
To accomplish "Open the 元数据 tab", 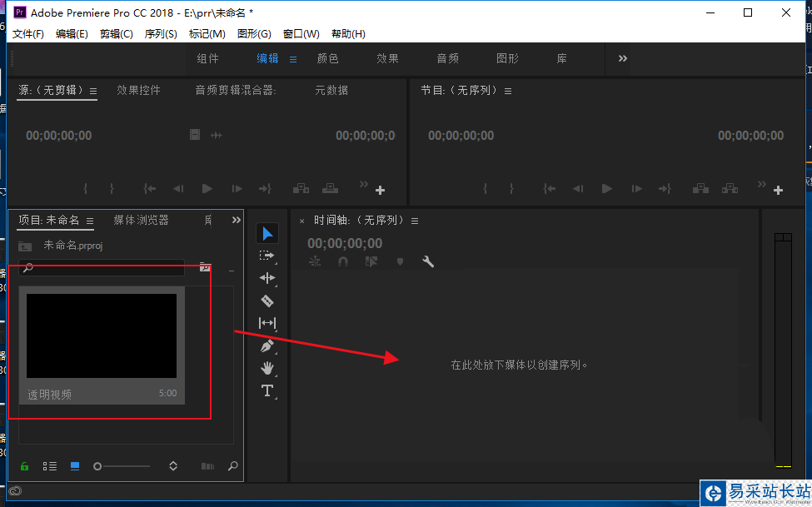I will pos(331,90).
